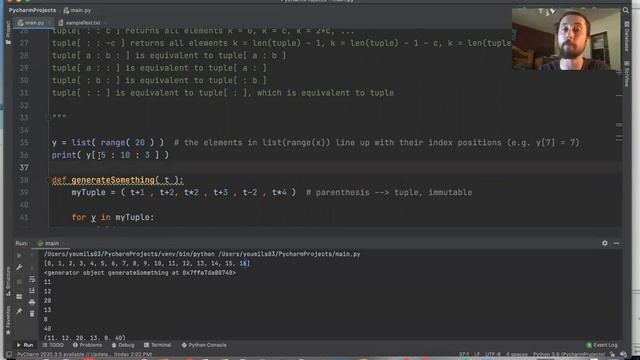The image size is (640, 360).
Task: Go to line via cursor position indicator
Action: 464,354
